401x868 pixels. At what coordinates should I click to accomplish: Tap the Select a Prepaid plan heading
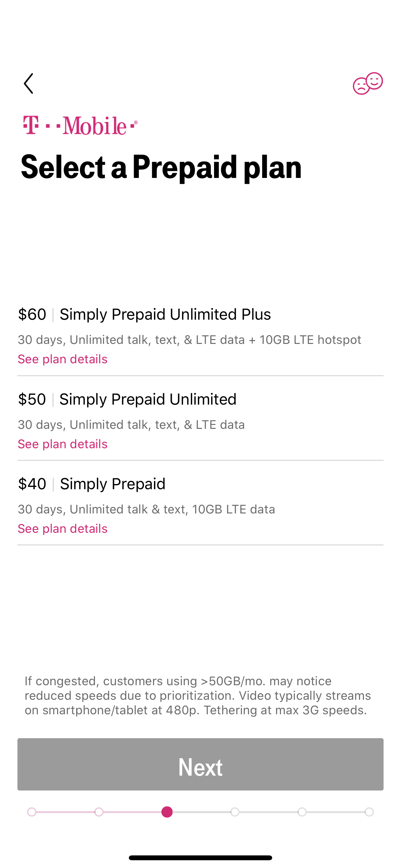click(161, 167)
